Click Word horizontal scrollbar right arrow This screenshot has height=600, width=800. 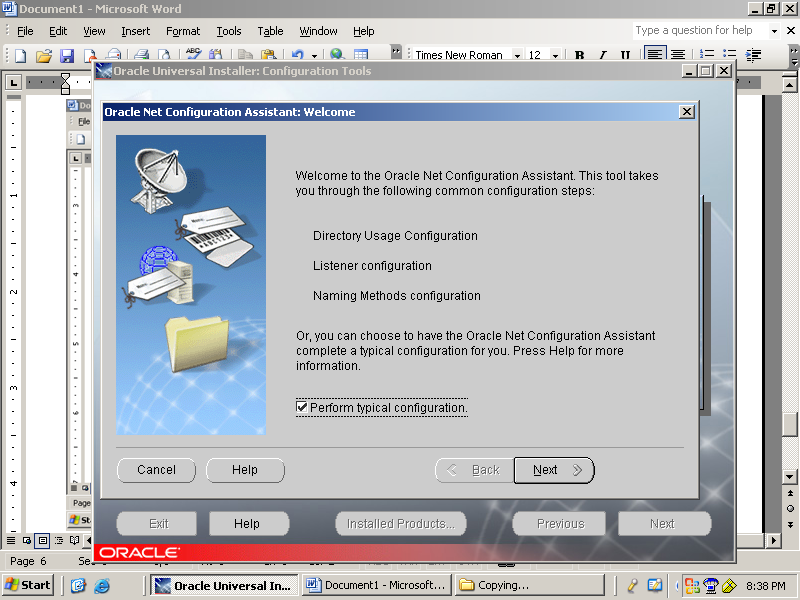pyautogui.click(x=774, y=540)
